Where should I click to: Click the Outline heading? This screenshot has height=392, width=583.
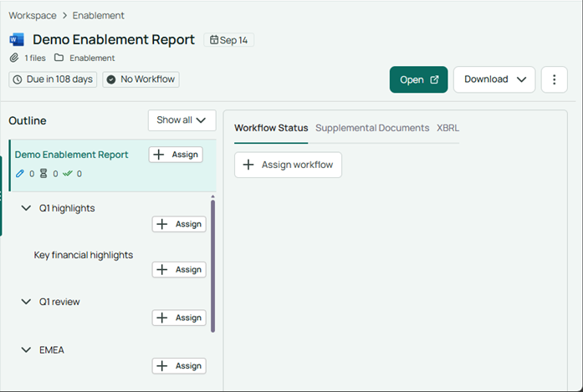(x=28, y=120)
